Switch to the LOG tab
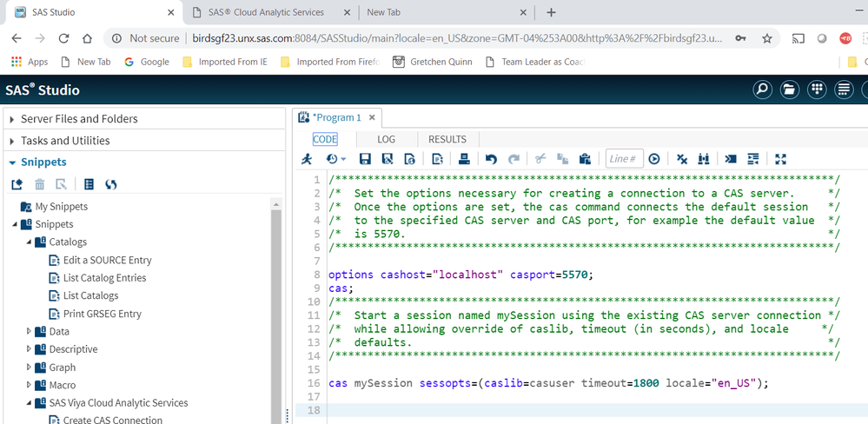The image size is (868, 424). pos(386,139)
